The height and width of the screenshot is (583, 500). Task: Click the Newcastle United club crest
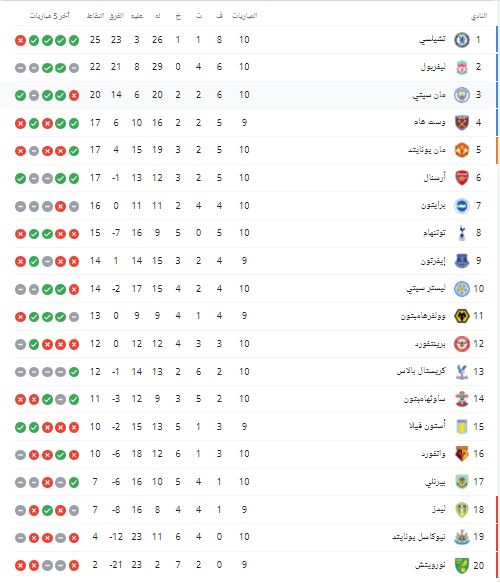coord(462,537)
